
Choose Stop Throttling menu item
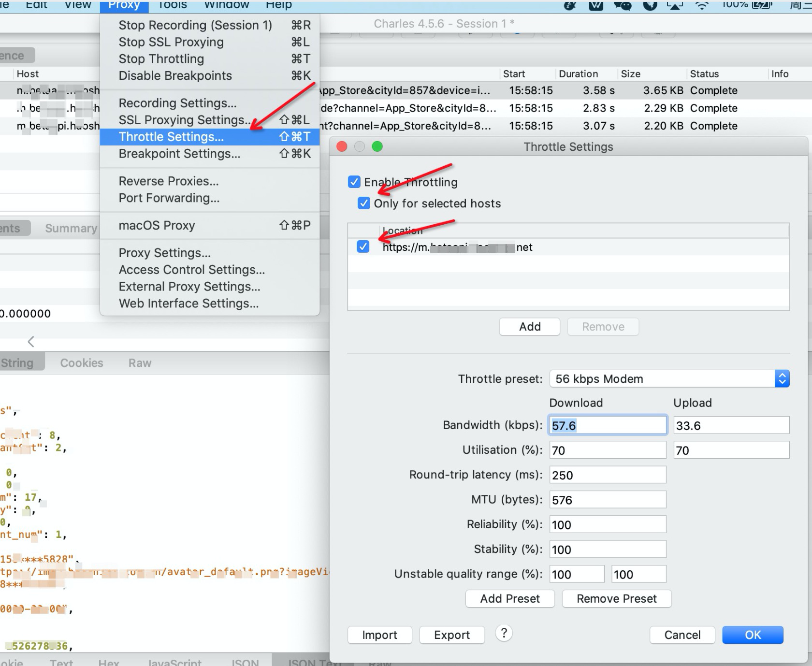tap(210, 59)
